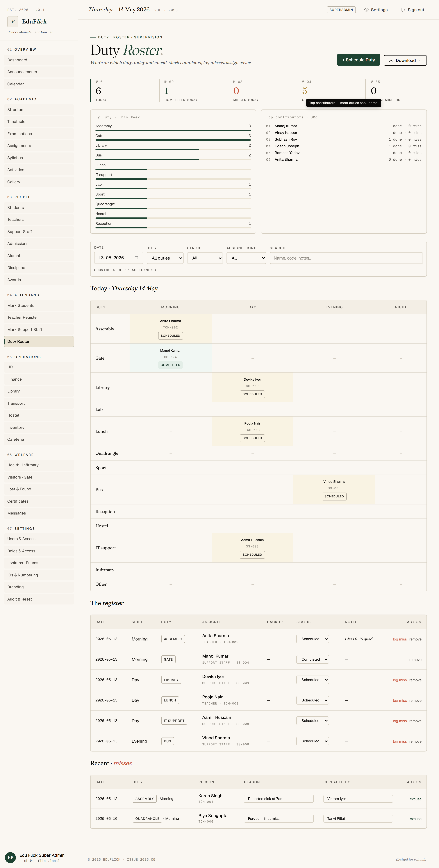Click Ramesh Yadav in top contributors

click(287, 153)
